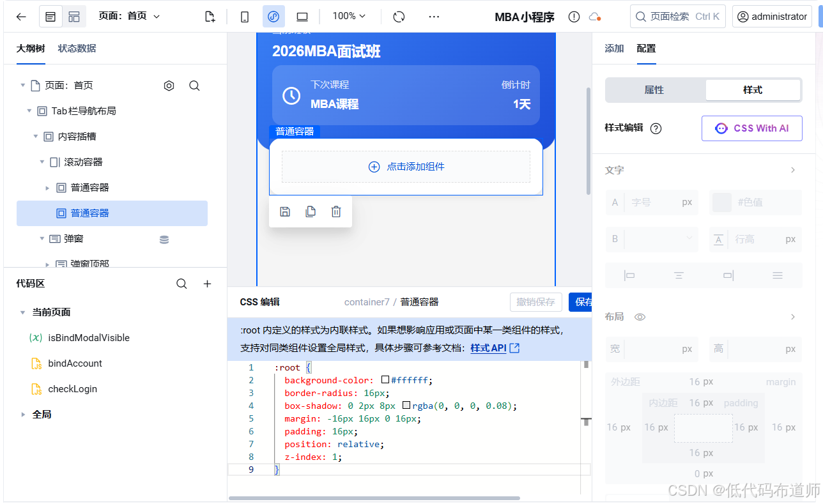
Task: Collapse the 当前页面 section
Action: point(23,312)
